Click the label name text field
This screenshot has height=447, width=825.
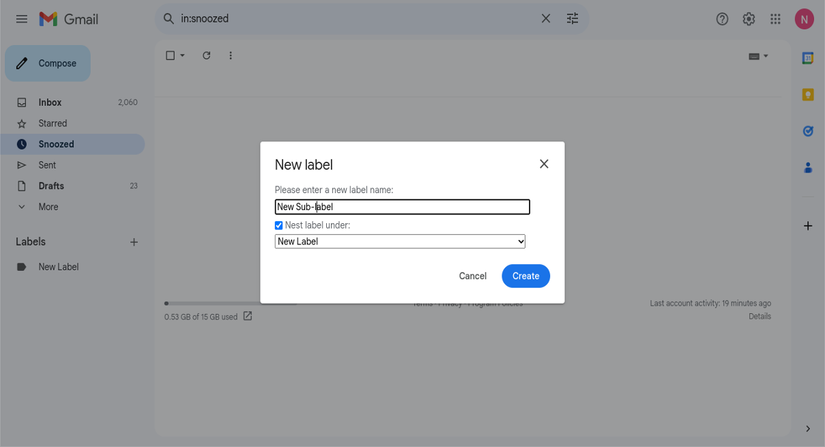click(402, 207)
